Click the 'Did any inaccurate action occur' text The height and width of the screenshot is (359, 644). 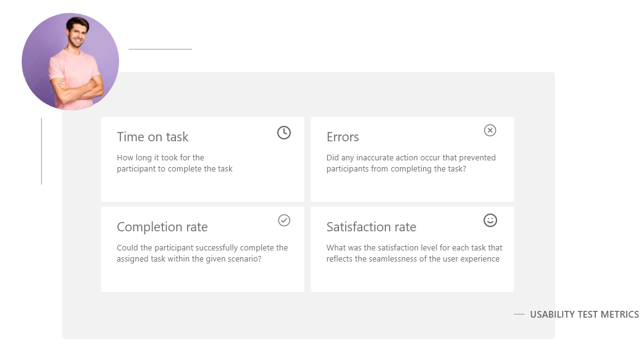tap(411, 163)
